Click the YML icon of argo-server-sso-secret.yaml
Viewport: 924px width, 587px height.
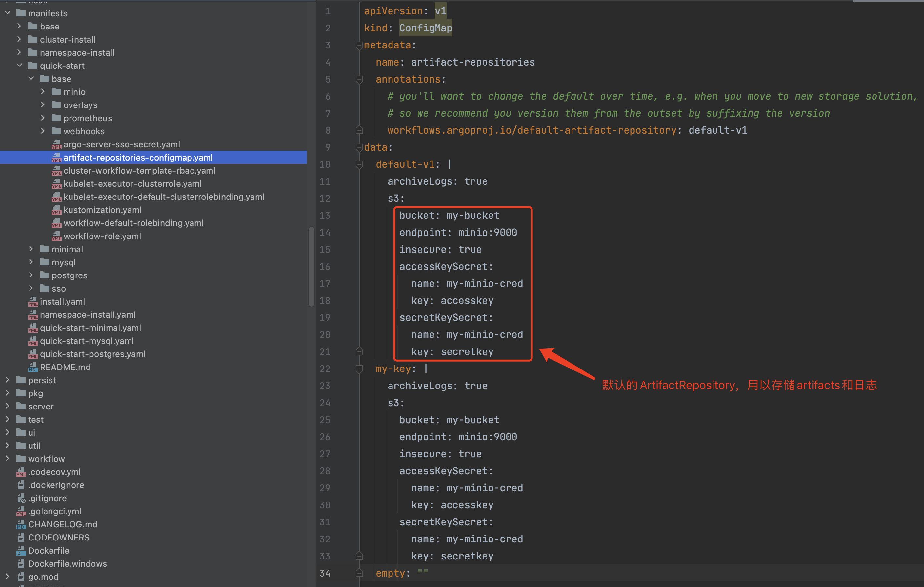pyautogui.click(x=56, y=144)
